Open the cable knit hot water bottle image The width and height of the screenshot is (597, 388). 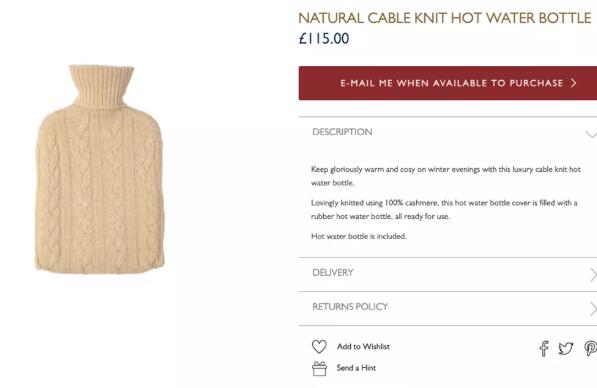[100, 169]
